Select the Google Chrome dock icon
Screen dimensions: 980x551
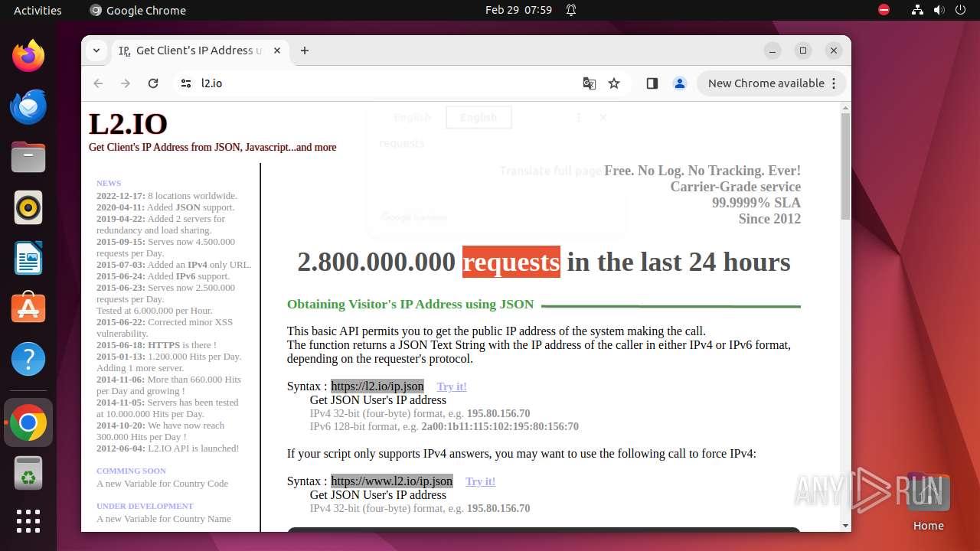28,423
